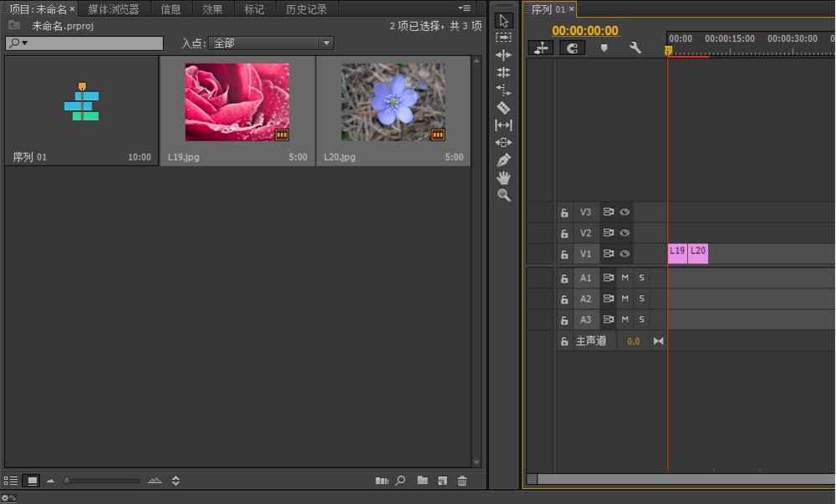Screen dimensions: 836x504
Task: Open timeline display settings wrench
Action: (635, 48)
